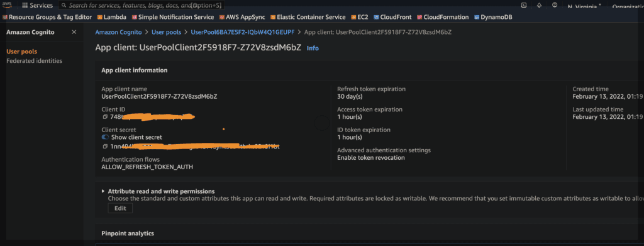Go to User pools breadcrumb link
Viewport: 644px width, 246px height.
pos(166,32)
